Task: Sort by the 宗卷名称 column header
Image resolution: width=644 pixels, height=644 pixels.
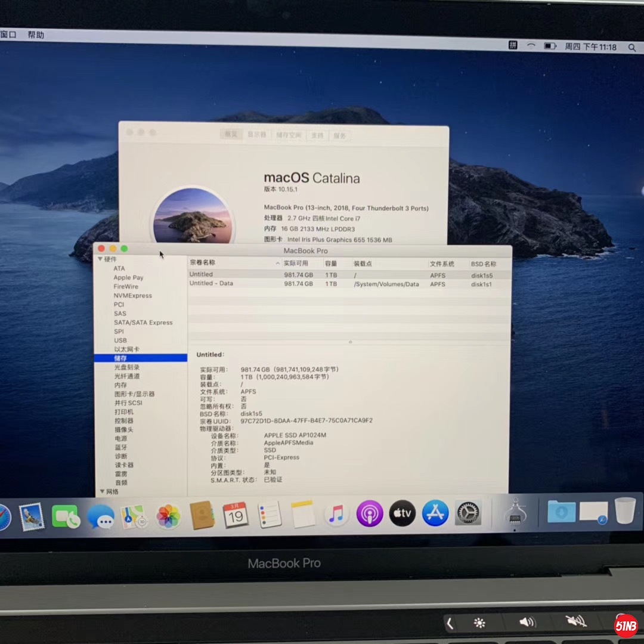Action: [x=203, y=263]
